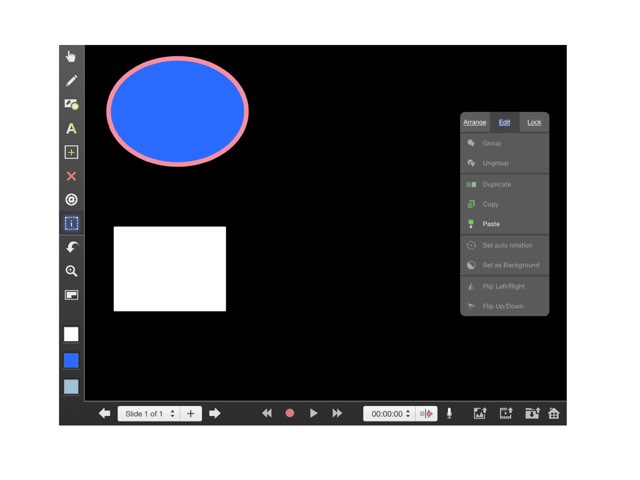
Task: Select the zoom magnifier tool
Action: point(71,271)
